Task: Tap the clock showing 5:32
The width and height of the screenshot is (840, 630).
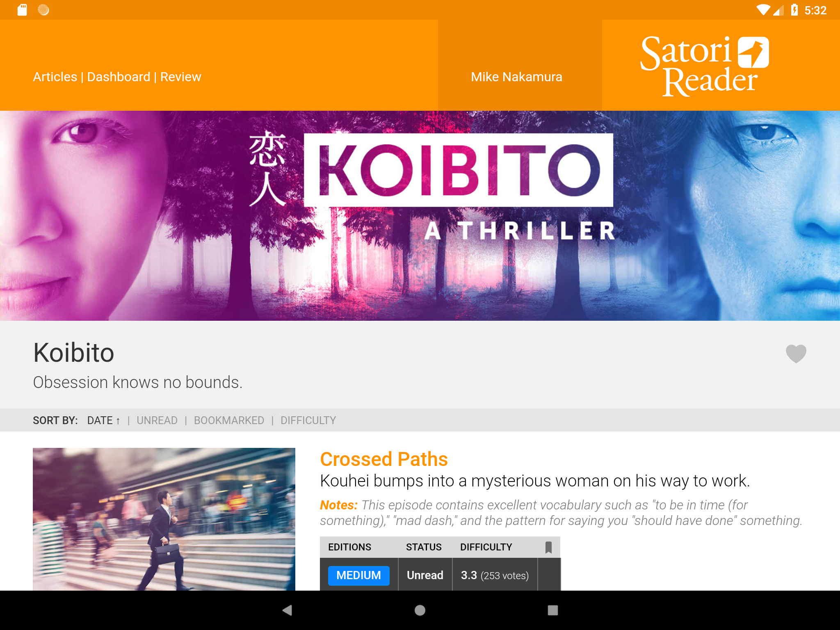Action: [815, 10]
